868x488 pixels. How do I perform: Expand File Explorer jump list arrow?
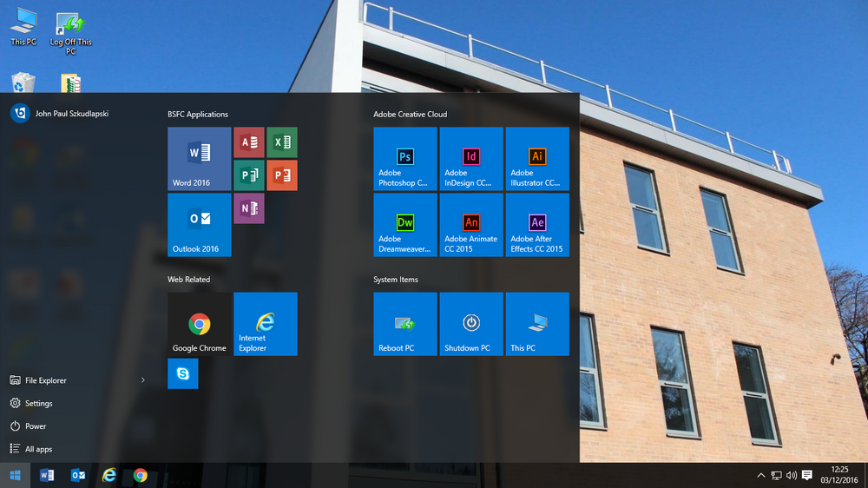click(x=143, y=380)
